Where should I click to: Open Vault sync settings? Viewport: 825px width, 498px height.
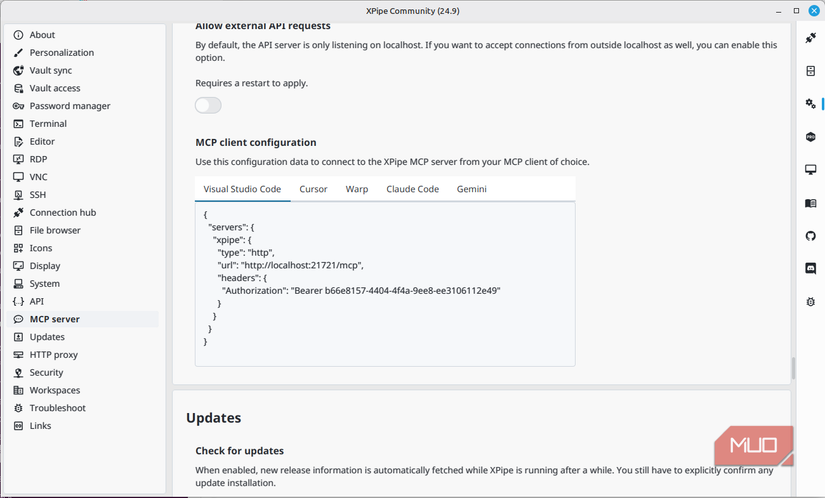83,70
